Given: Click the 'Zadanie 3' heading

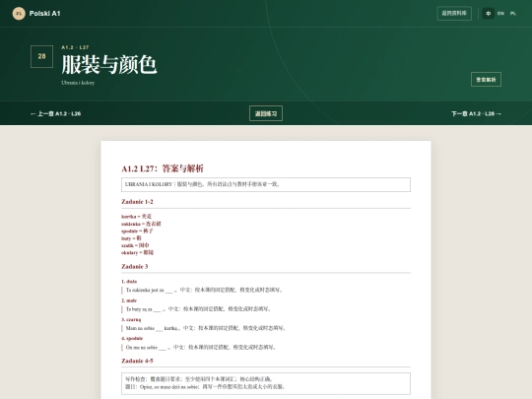Looking at the screenshot, I should 135,266.
